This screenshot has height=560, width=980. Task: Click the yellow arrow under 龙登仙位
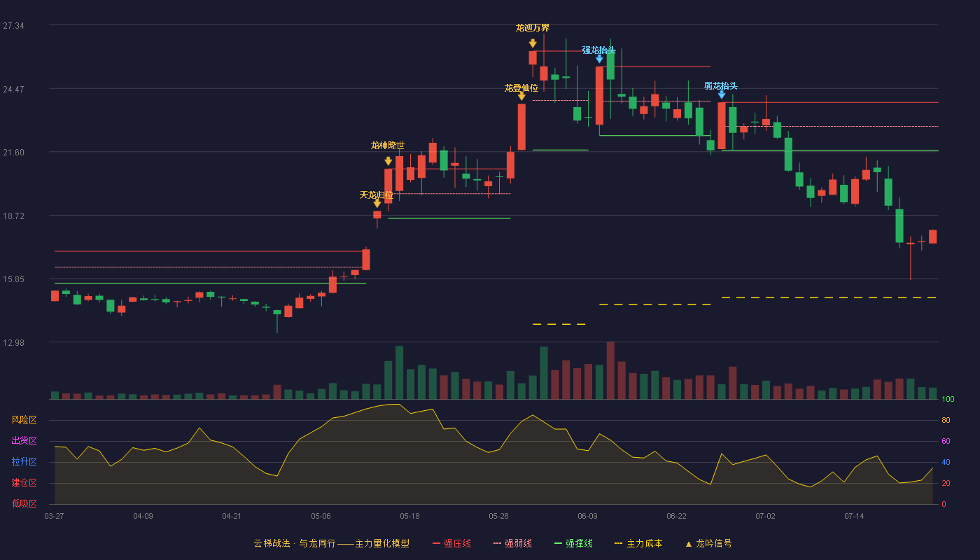click(x=521, y=97)
